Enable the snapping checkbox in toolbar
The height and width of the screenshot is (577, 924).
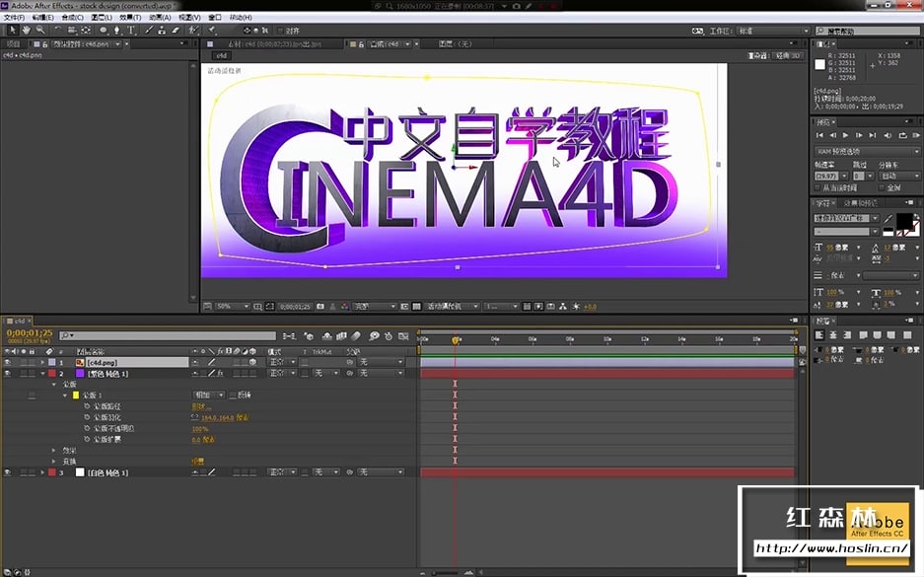[280, 31]
